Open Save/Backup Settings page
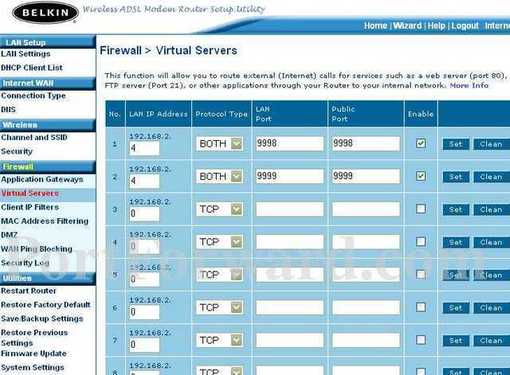Viewport: 510px width, 375px height. point(42,319)
